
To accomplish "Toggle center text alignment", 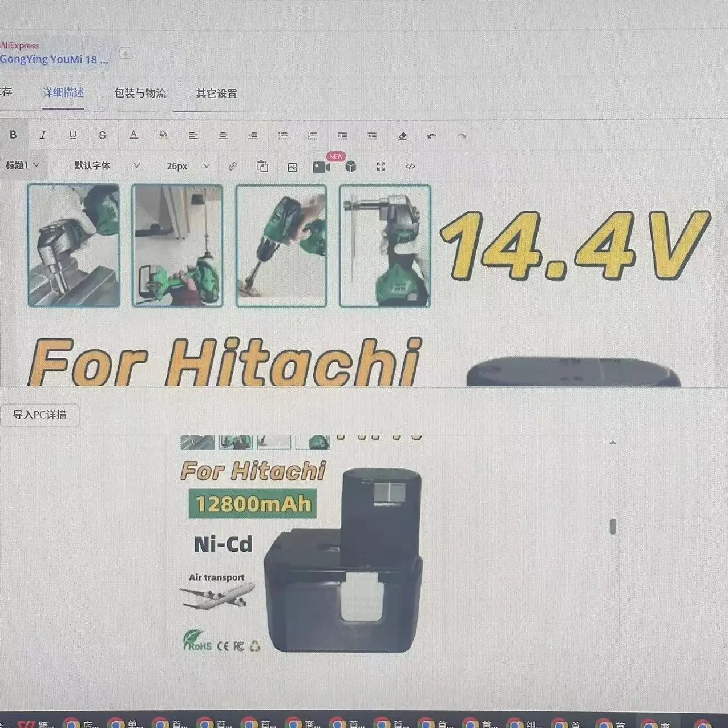I will (x=223, y=135).
